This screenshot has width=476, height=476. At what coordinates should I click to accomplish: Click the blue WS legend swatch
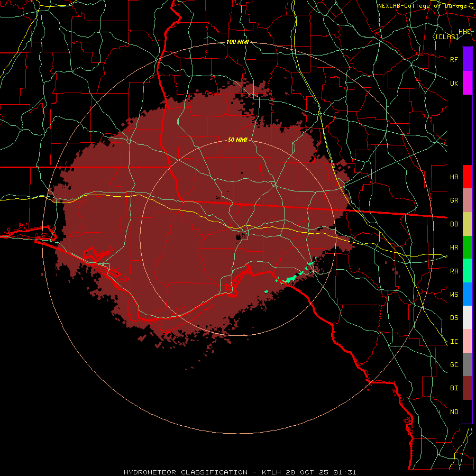pos(467,294)
